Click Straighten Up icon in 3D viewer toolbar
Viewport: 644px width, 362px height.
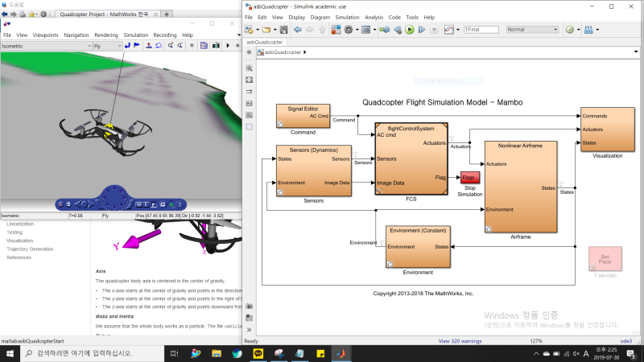pos(149,46)
